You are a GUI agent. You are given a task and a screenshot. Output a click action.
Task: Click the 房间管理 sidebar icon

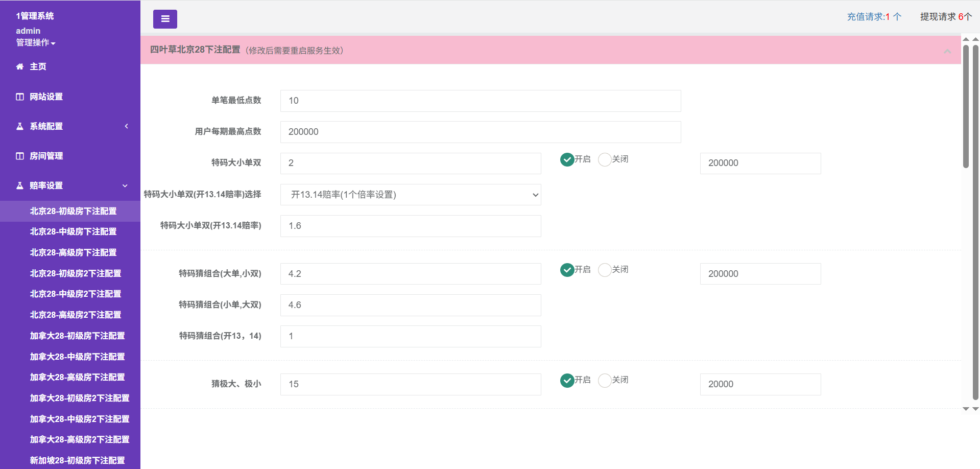coord(20,156)
